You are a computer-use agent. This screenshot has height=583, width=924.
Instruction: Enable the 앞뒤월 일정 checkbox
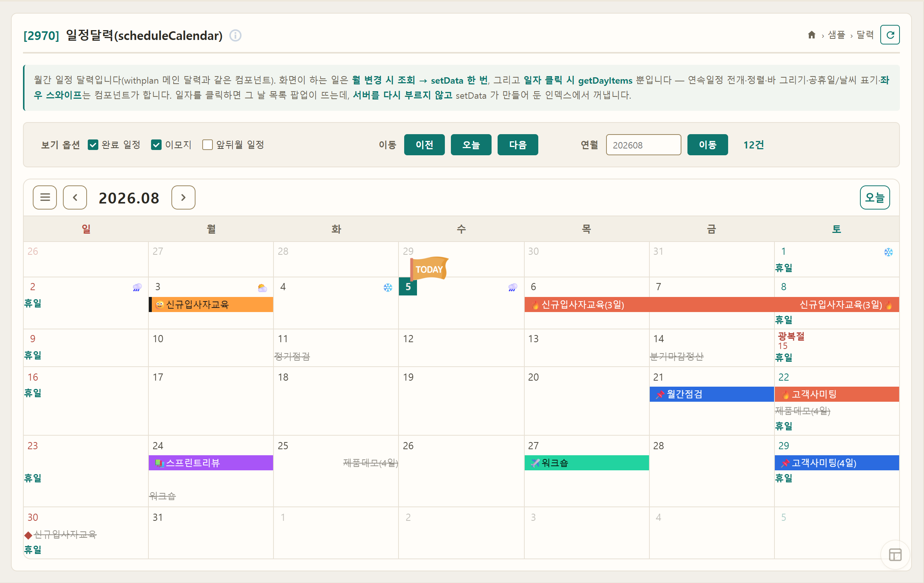click(208, 145)
